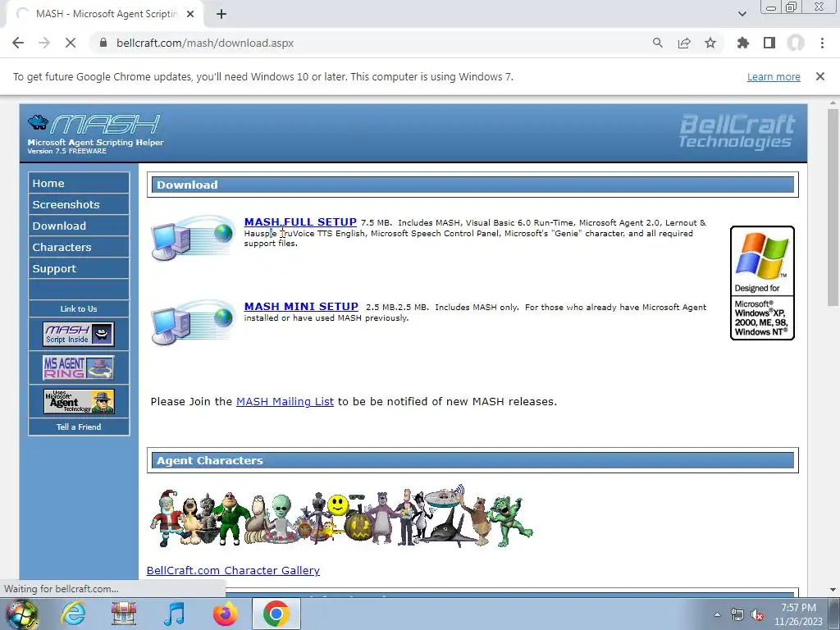The image size is (840, 630).
Task: Click the address bar URL field
Action: tap(370, 43)
